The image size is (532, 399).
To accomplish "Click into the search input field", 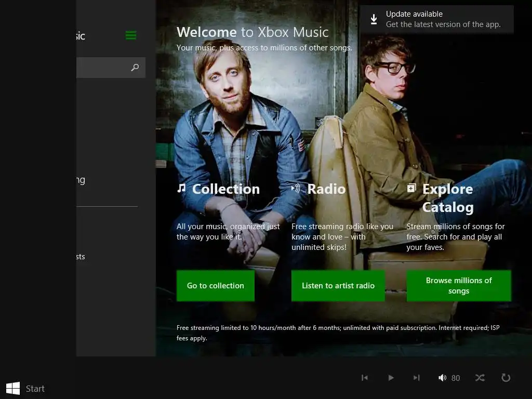I will [x=111, y=68].
